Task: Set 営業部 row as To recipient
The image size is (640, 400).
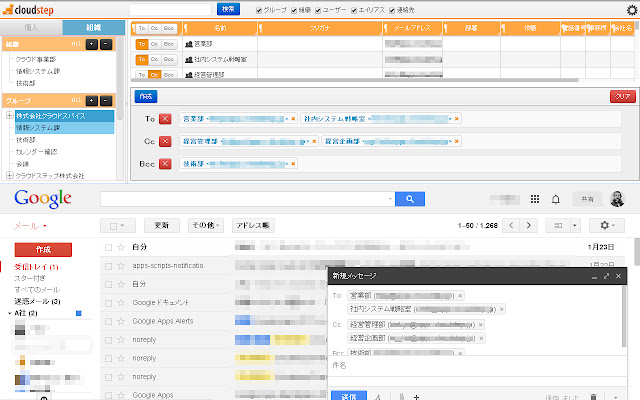Action: pos(142,44)
